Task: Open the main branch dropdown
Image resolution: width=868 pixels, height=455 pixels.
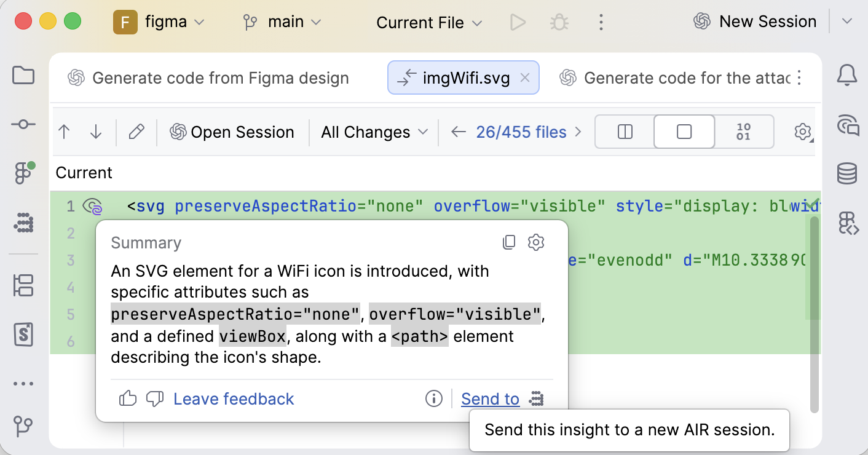Action: (x=282, y=22)
